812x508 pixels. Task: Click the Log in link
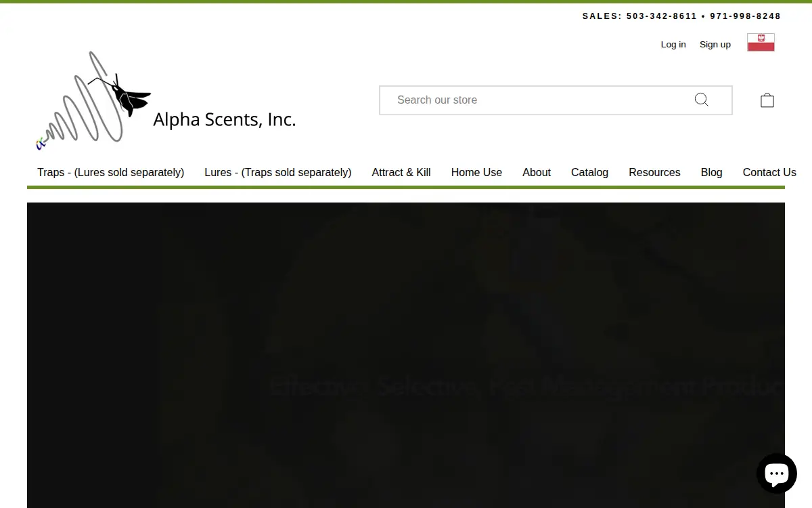click(x=673, y=44)
